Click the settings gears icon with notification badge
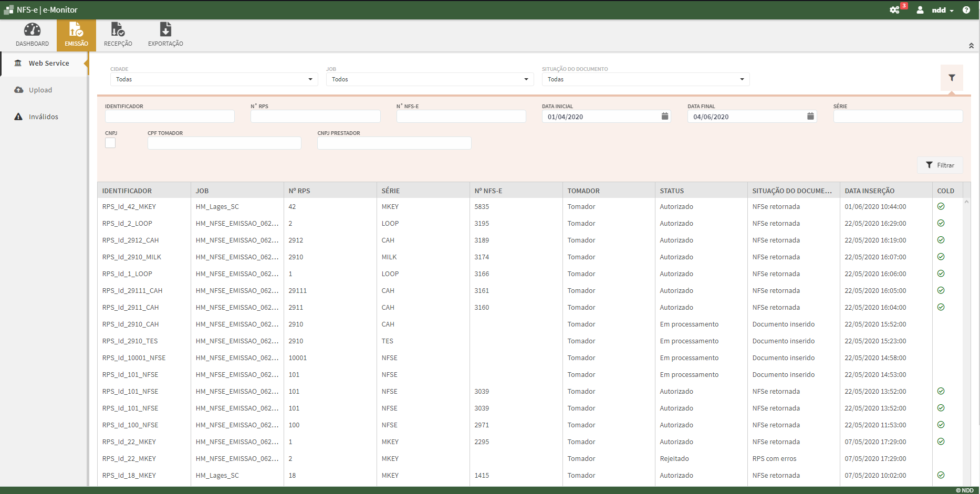The width and height of the screenshot is (980, 494). click(895, 9)
